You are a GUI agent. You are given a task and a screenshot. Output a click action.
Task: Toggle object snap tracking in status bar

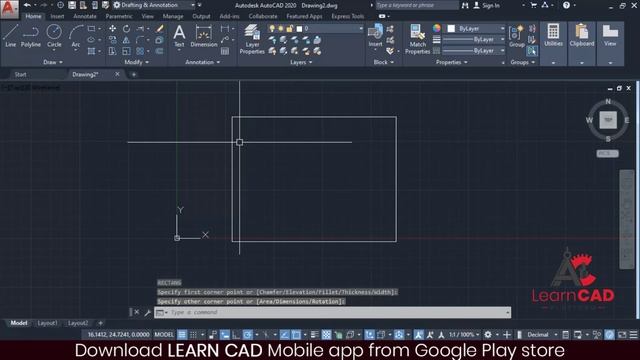(x=284, y=335)
